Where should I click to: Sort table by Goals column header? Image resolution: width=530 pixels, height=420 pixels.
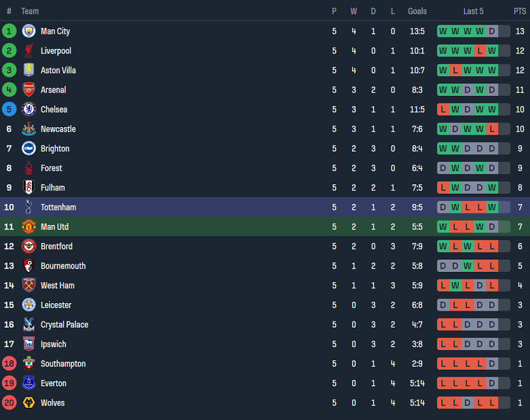coord(417,11)
